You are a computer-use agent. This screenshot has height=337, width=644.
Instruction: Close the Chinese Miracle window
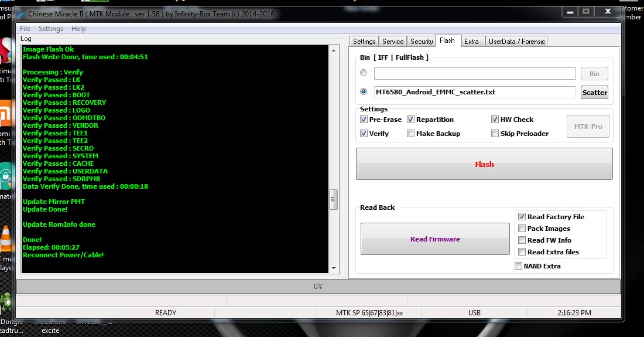[608, 12]
